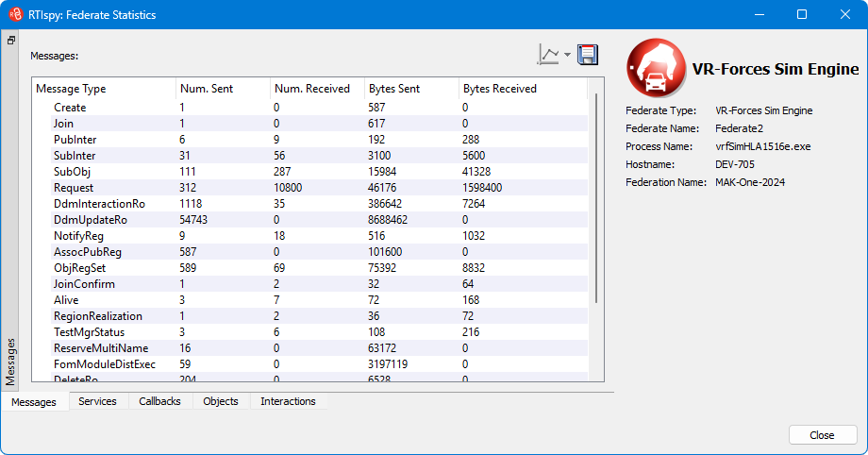Image resolution: width=868 pixels, height=455 pixels.
Task: Click bytes received value 1598400
Action: [x=482, y=188]
